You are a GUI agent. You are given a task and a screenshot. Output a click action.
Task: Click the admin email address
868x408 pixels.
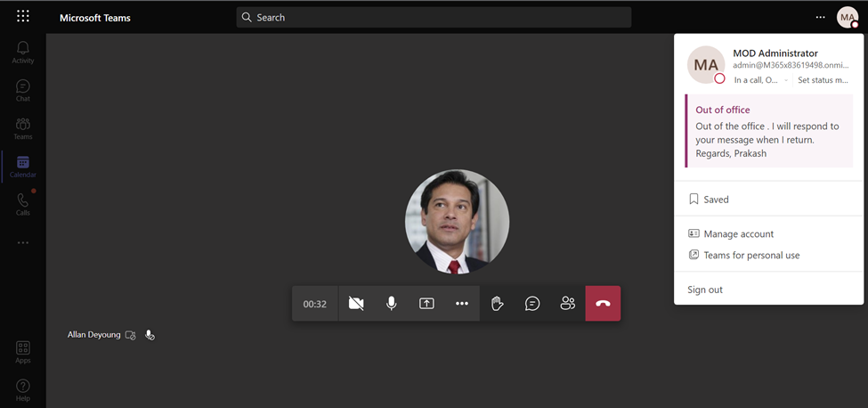click(x=791, y=65)
